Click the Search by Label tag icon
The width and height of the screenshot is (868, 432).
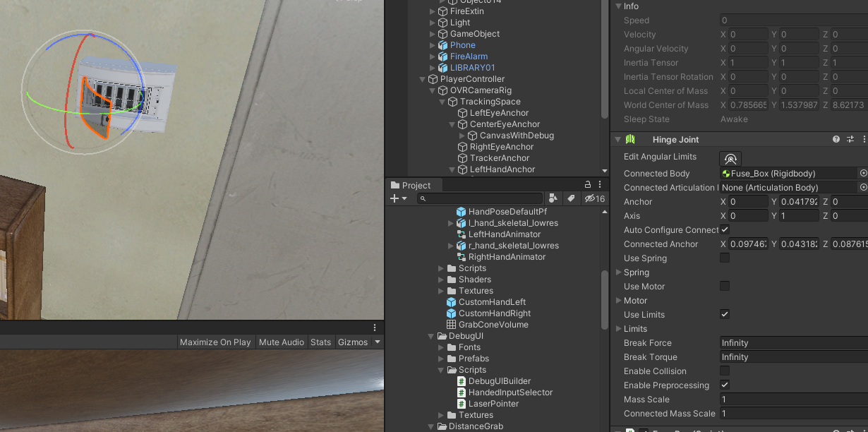click(570, 198)
